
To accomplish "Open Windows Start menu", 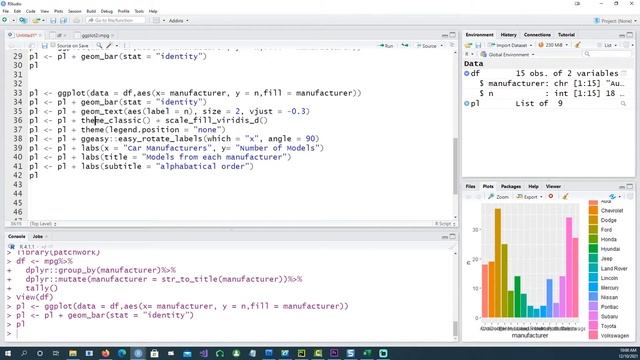I will coord(7,353).
